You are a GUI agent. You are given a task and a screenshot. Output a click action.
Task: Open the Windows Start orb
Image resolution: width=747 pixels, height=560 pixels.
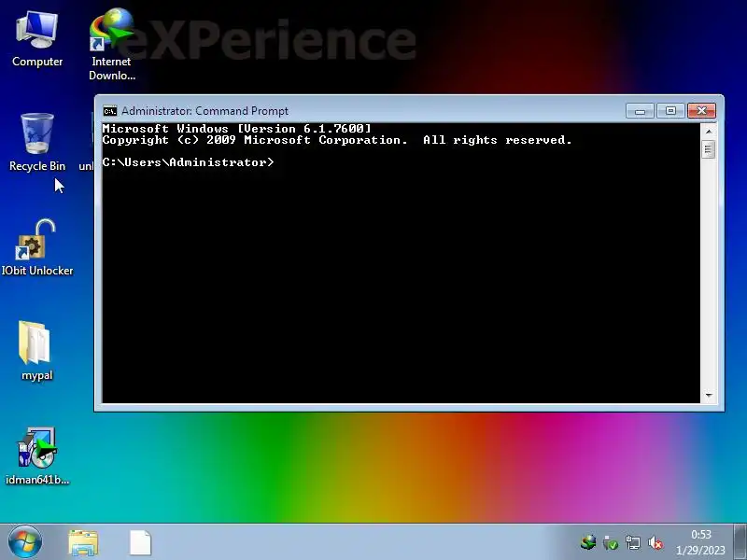coord(25,542)
